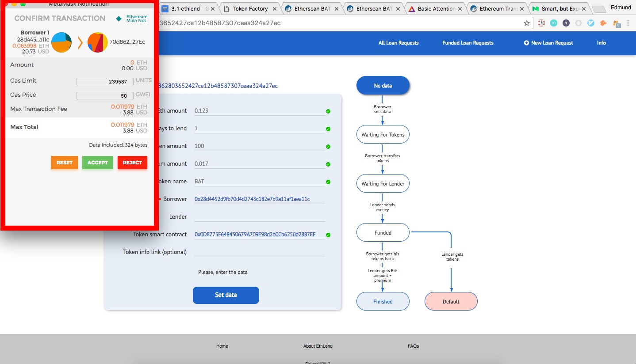Viewport: 636px width, 364px height.
Task: Switch to the 3.1 ethlend tab
Action: (x=188, y=9)
